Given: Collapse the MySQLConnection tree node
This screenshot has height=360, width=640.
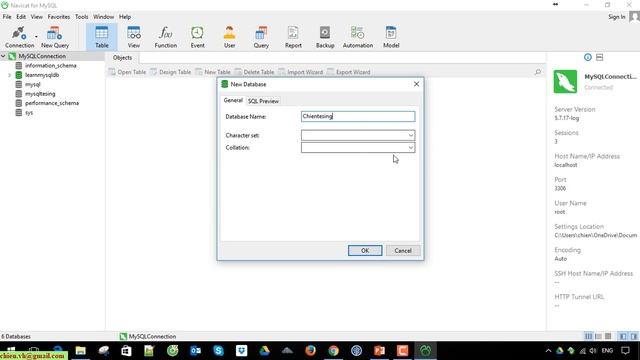Looking at the screenshot, I should [3, 56].
